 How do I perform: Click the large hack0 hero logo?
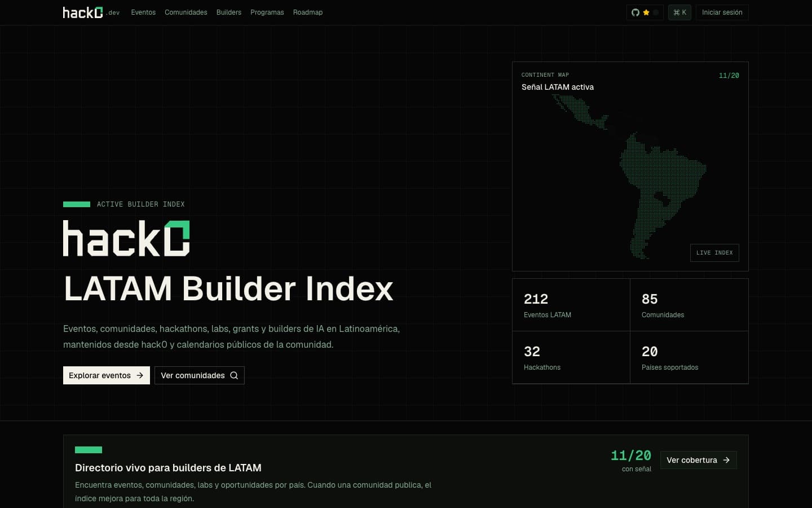click(126, 238)
